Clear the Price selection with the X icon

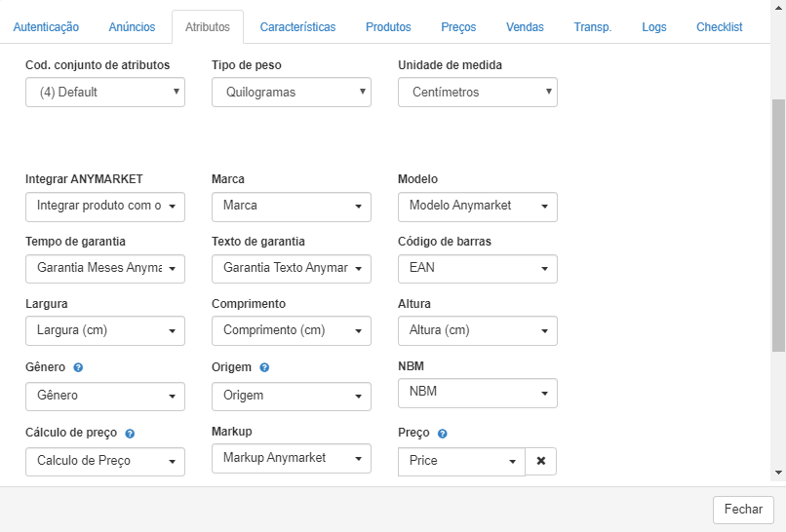click(x=541, y=461)
